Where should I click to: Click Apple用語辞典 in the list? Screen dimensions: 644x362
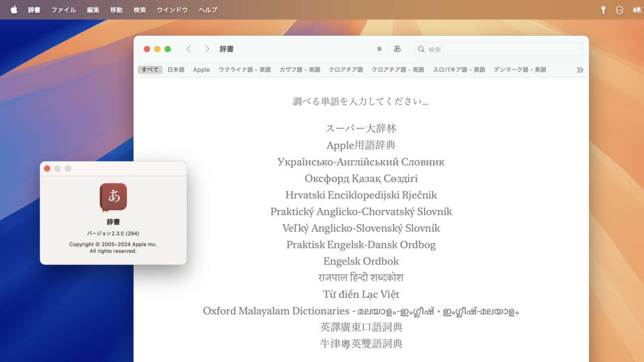pyautogui.click(x=361, y=145)
